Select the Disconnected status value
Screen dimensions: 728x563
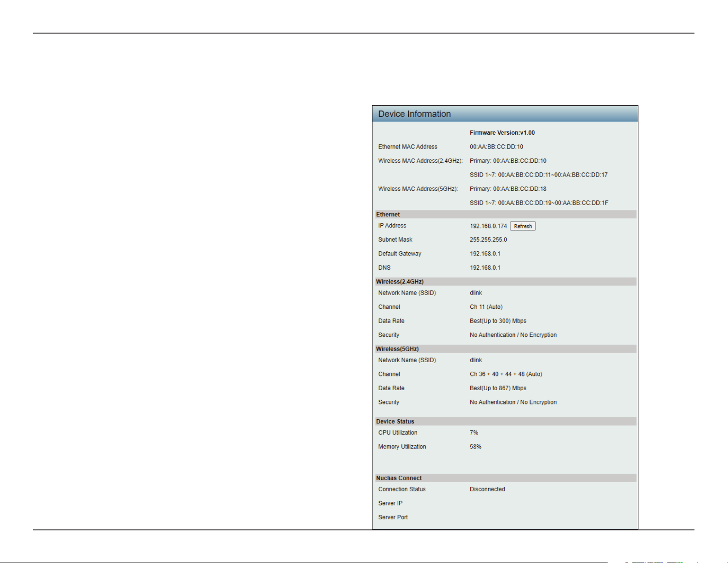coord(487,489)
